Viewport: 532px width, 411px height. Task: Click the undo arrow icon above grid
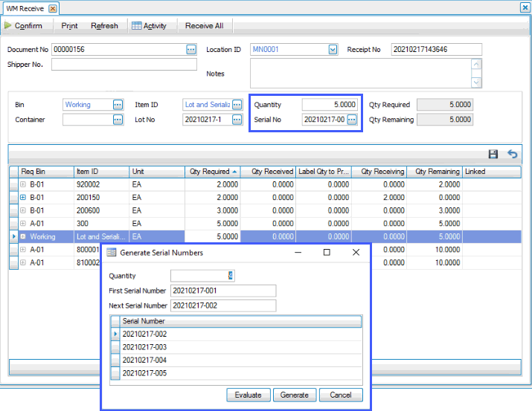click(512, 154)
